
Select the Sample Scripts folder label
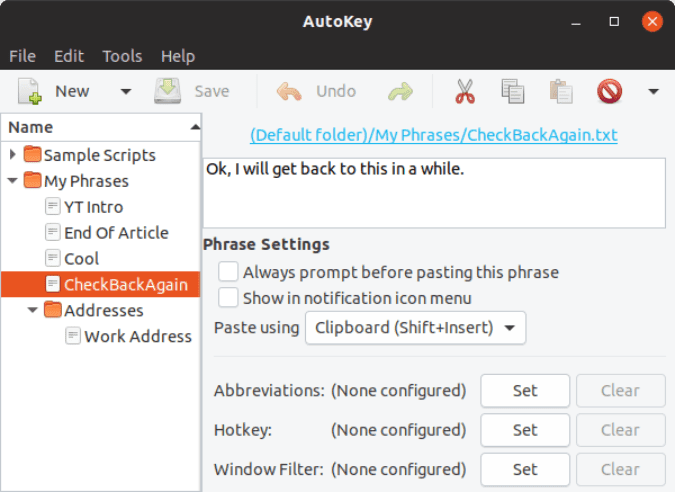point(99,155)
